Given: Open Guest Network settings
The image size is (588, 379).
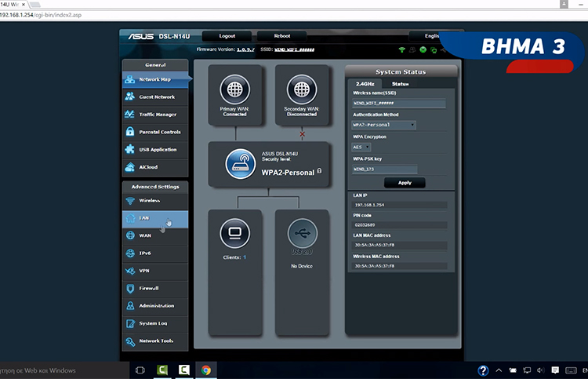Looking at the screenshot, I should tap(155, 97).
